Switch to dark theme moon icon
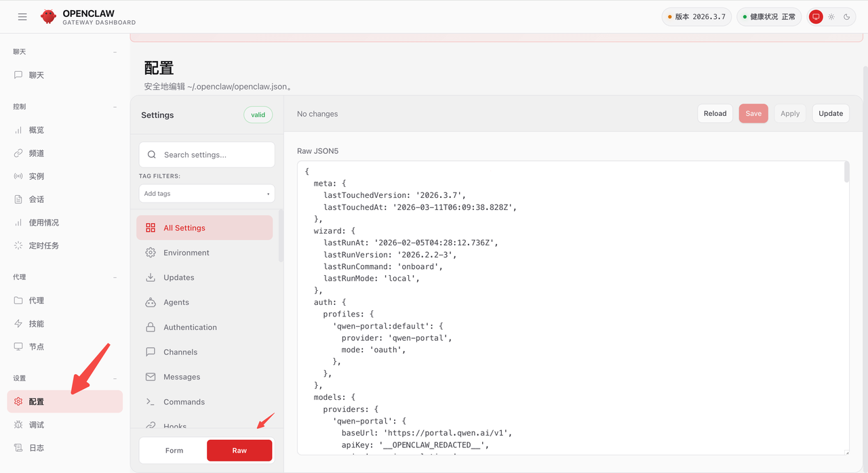 [847, 17]
